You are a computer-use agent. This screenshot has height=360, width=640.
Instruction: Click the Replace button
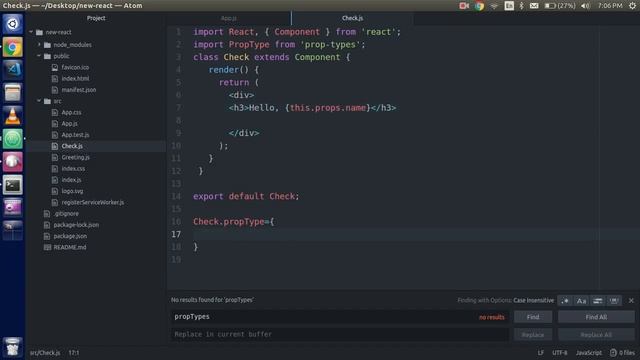click(x=533, y=335)
